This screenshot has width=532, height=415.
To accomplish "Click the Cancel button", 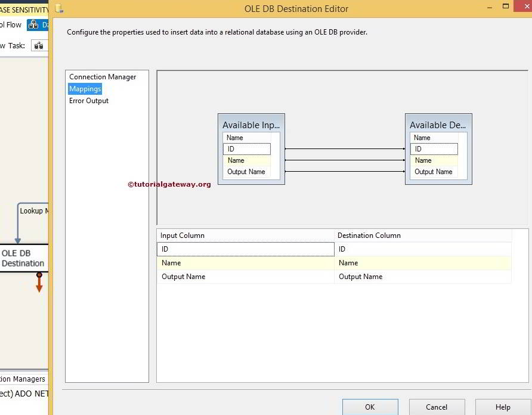I will 436,407.
